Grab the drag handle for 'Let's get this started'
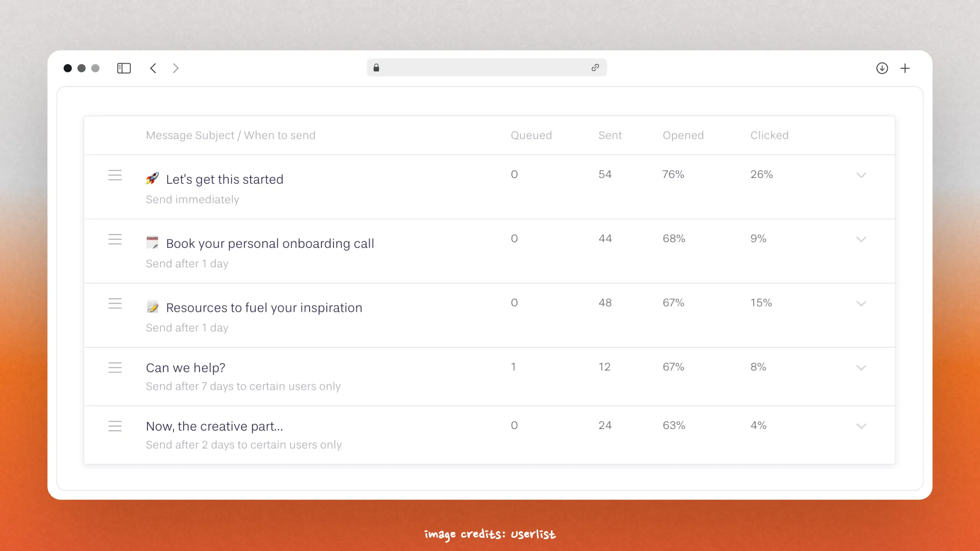 coord(115,175)
